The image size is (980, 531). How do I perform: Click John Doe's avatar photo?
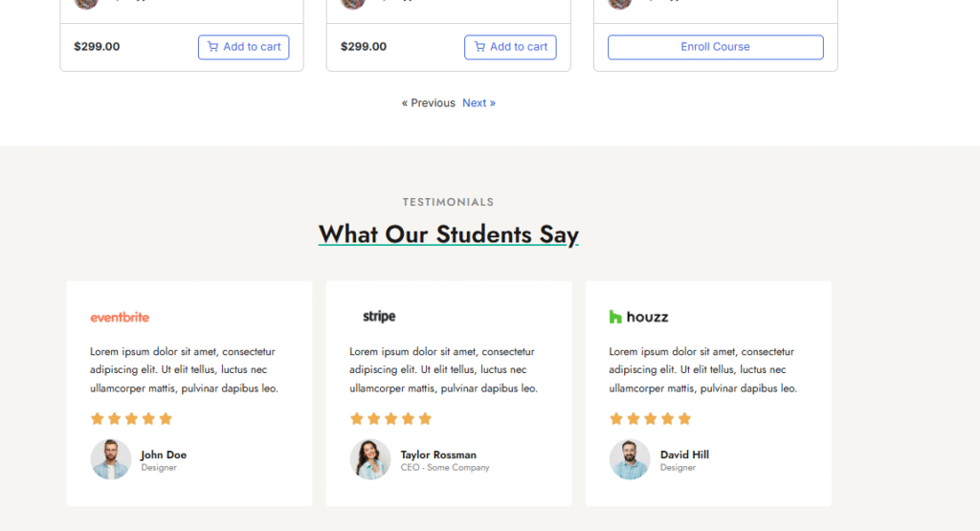[111, 459]
